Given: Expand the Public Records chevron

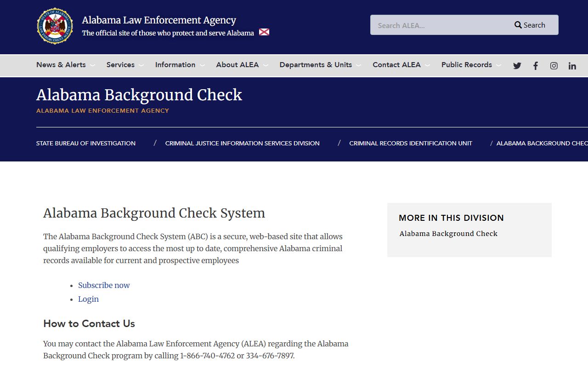Looking at the screenshot, I should 498,65.
